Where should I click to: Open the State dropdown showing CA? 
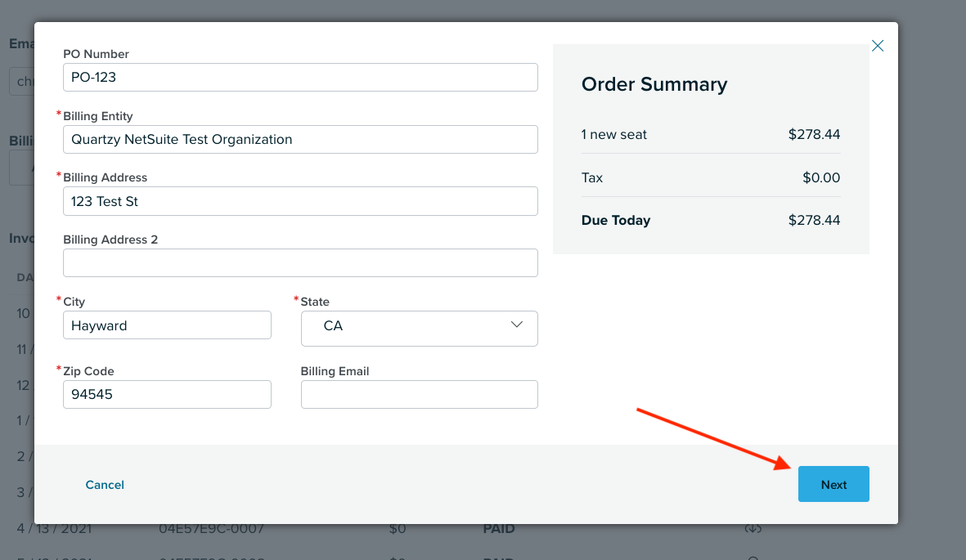click(x=419, y=329)
